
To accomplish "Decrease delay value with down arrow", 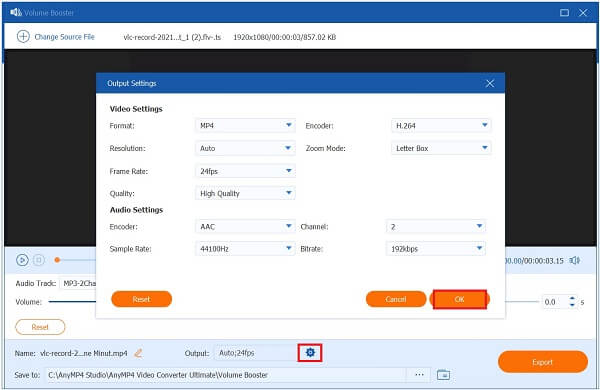I will (572, 305).
